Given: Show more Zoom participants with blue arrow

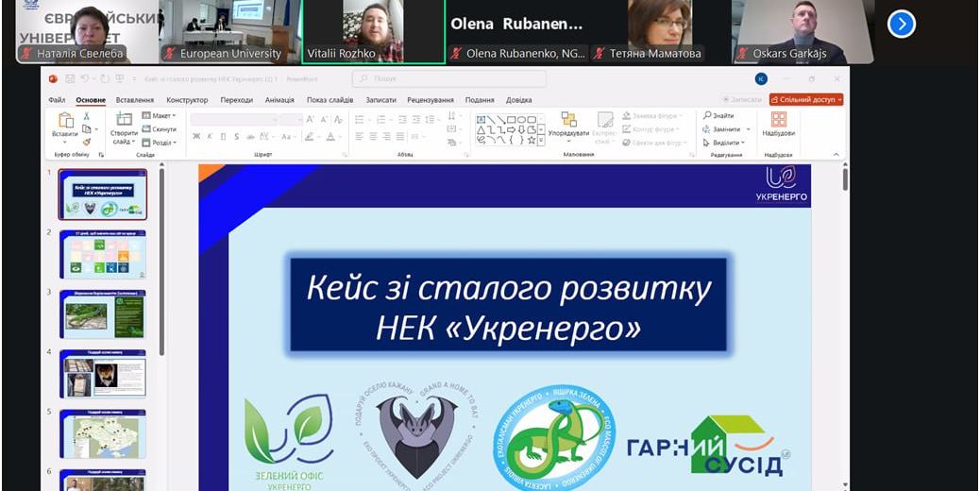Looking at the screenshot, I should (902, 25).
